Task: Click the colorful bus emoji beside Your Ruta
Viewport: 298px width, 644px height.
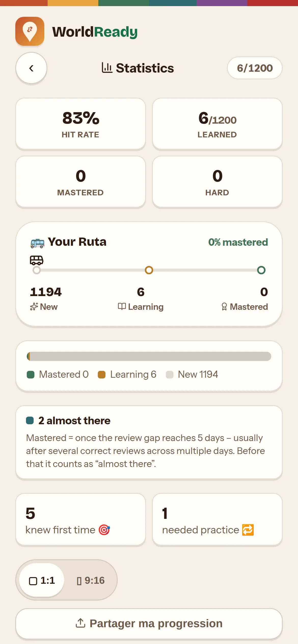Action: click(x=37, y=243)
